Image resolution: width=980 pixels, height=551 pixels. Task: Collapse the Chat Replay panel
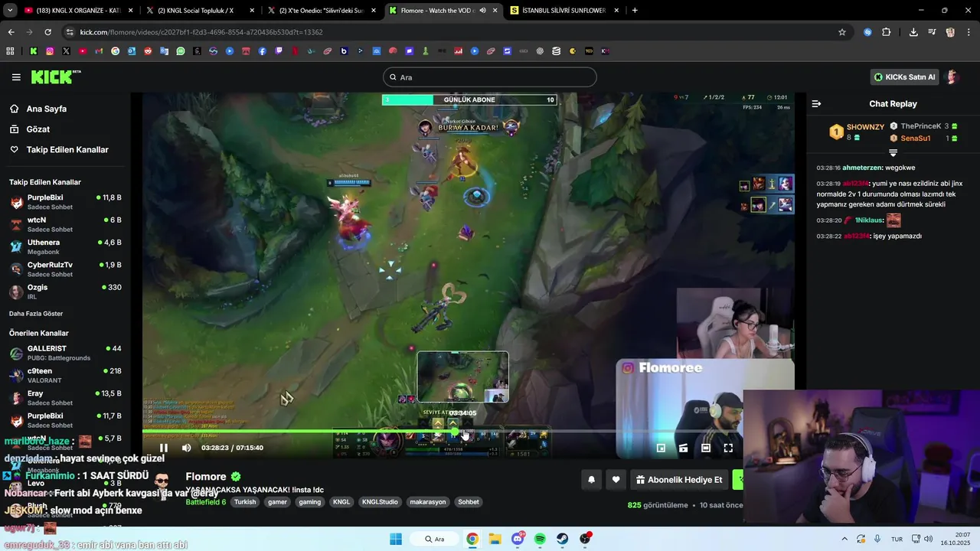coord(816,103)
